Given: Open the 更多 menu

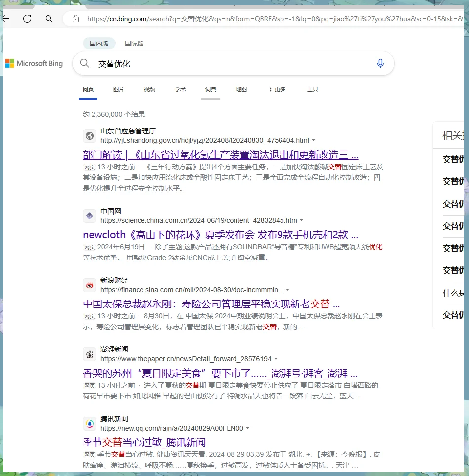Looking at the screenshot, I should [x=278, y=89].
